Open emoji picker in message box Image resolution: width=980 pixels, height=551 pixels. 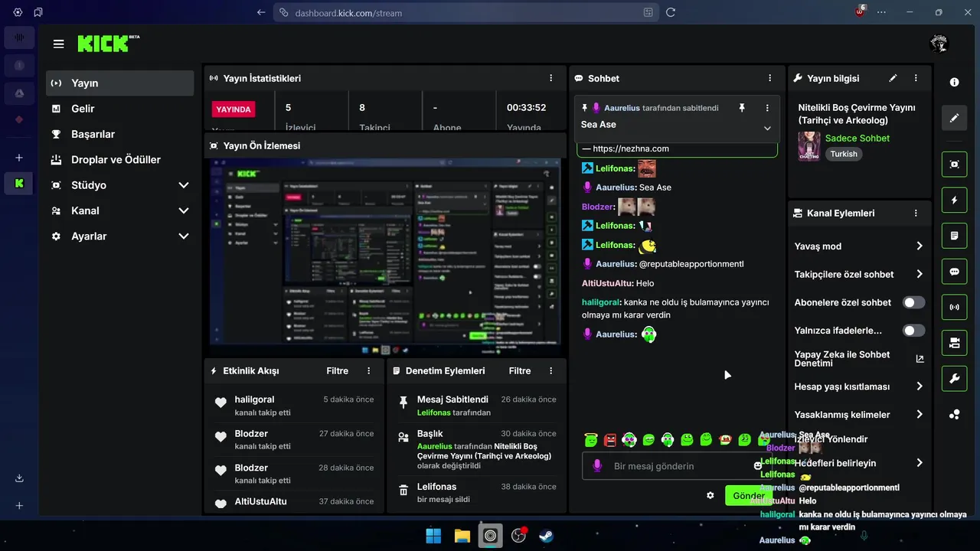(x=758, y=466)
